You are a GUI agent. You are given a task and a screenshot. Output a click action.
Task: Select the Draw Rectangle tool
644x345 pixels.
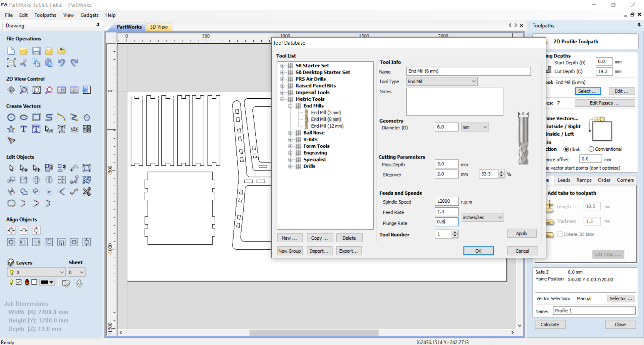click(x=36, y=117)
